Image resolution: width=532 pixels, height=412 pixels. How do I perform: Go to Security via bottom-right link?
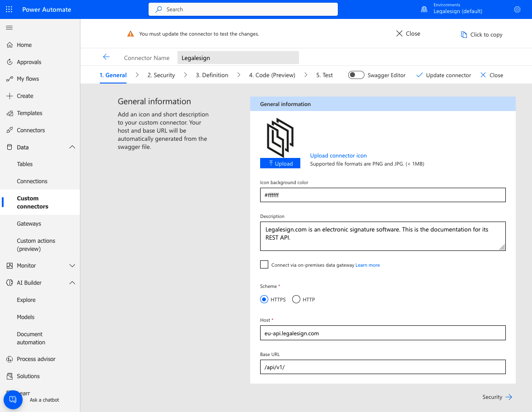click(497, 397)
